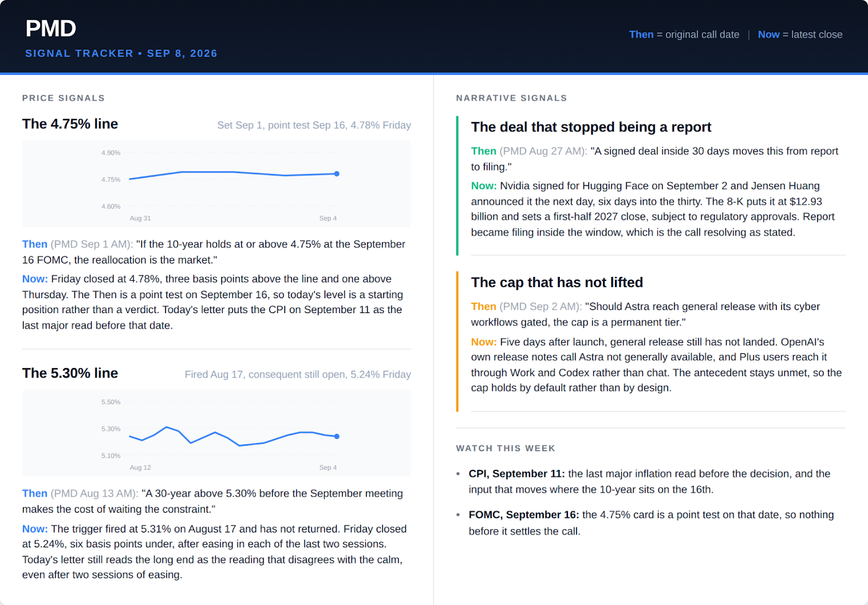Open 'The cap that has not lifted' heading
Screen dimensions: 868x605
click(x=557, y=283)
